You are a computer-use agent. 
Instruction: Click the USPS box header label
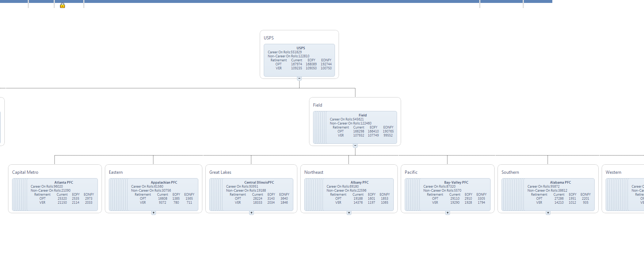269,38
